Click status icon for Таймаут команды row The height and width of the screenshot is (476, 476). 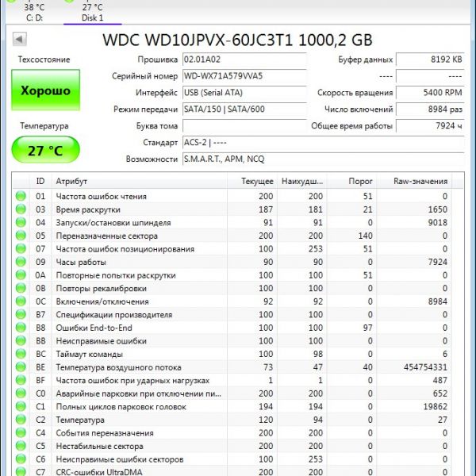coord(21,354)
